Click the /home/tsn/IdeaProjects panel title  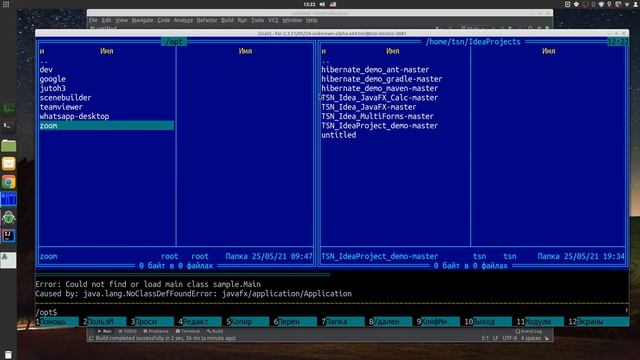point(473,42)
